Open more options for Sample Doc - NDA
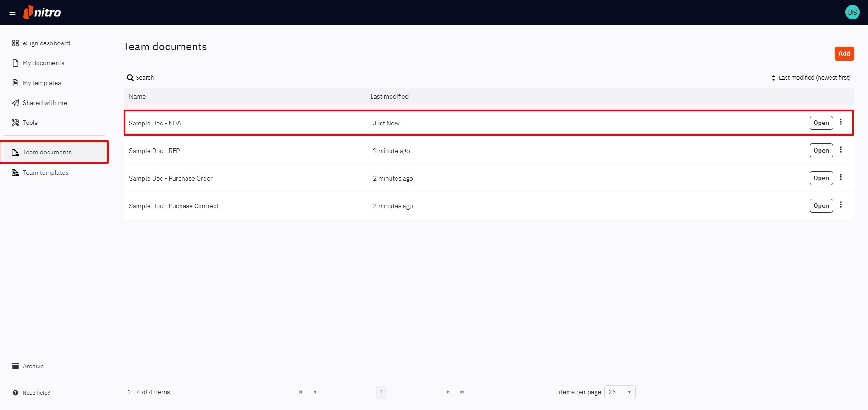The image size is (868, 410). tap(841, 122)
